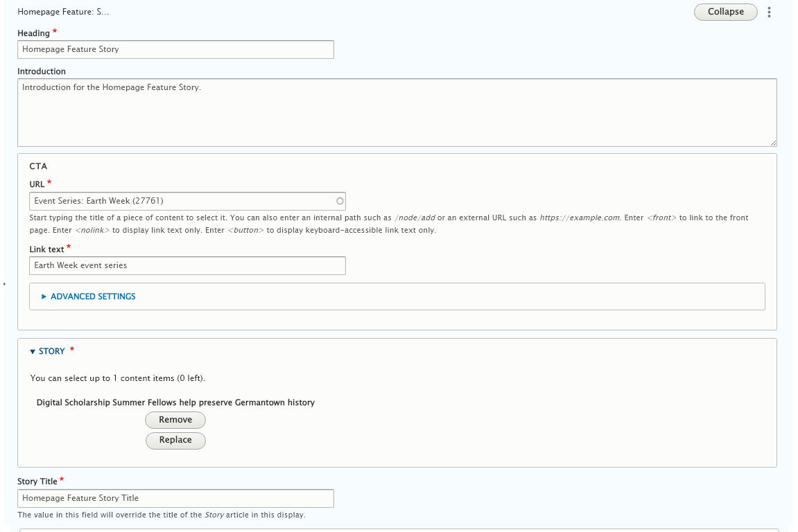
Task: Open the vertical ellipsis actions menu
Action: coord(769,12)
